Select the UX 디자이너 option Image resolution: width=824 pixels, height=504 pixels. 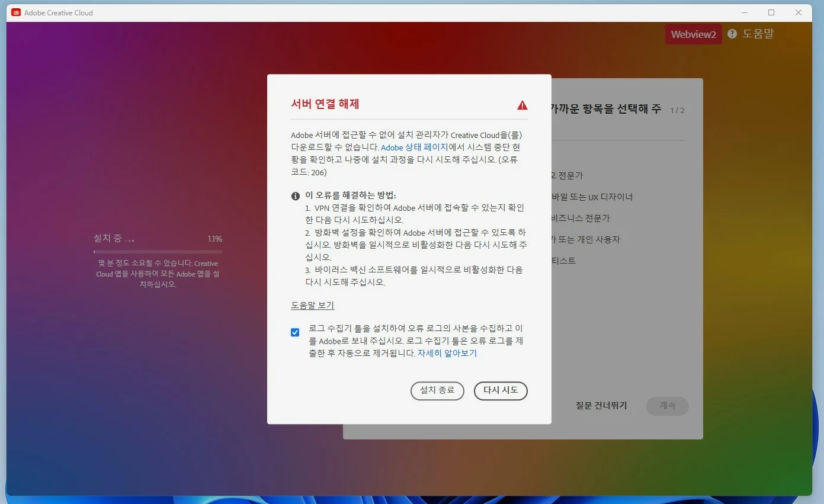pos(592,197)
